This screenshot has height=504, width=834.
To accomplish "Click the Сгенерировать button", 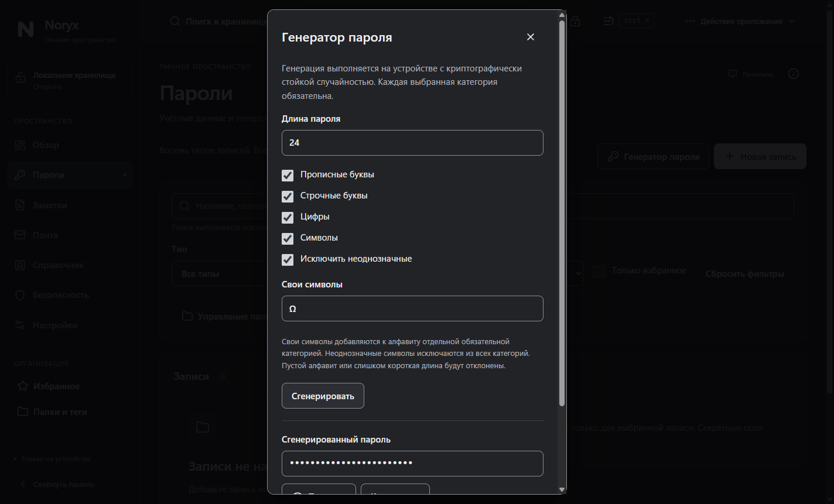I will click(x=323, y=396).
